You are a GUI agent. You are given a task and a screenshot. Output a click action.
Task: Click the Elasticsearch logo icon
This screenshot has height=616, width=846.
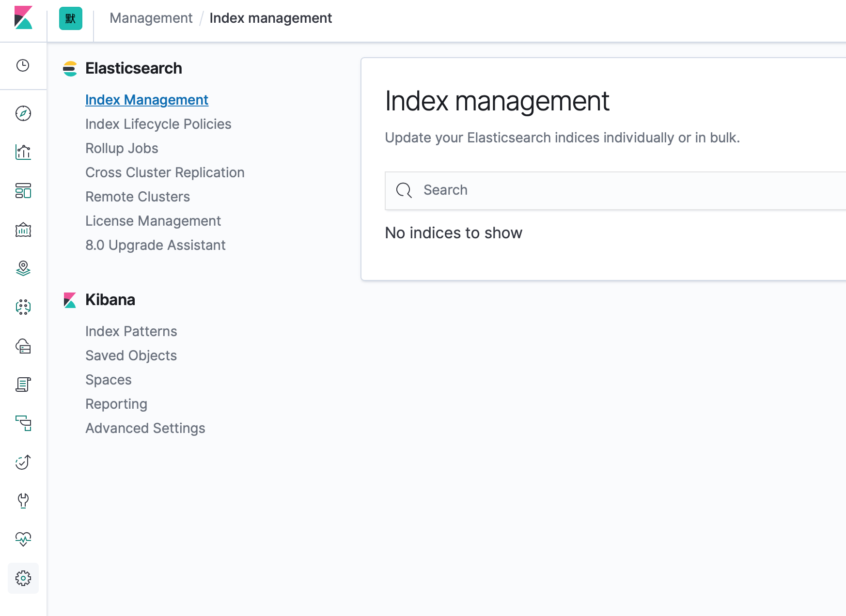tap(70, 69)
